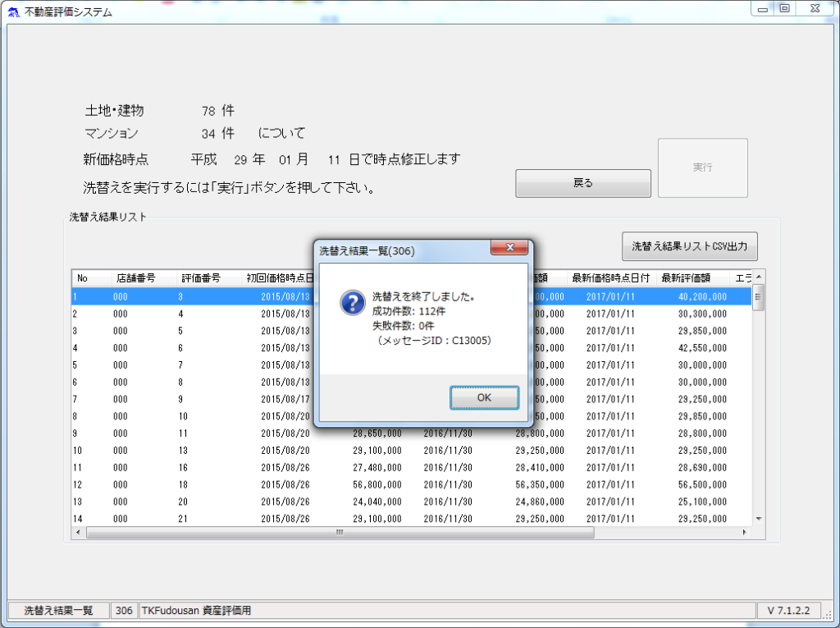
Task: Click the 最新価格時点日付 column header
Action: pyautogui.click(x=610, y=278)
